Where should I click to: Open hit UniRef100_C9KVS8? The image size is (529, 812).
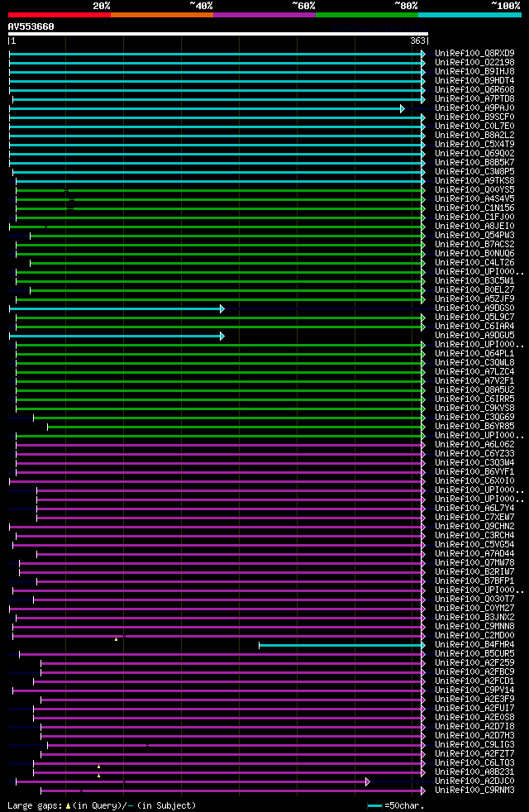(x=474, y=408)
